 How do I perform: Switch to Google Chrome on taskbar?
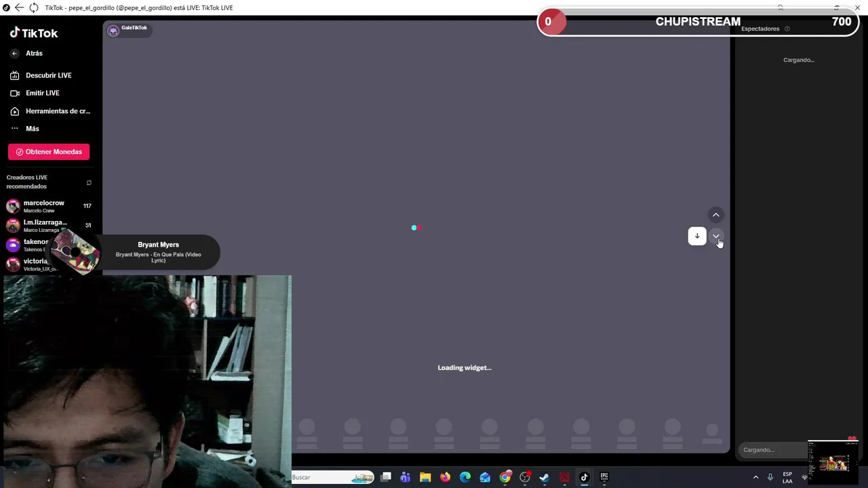pos(505,477)
